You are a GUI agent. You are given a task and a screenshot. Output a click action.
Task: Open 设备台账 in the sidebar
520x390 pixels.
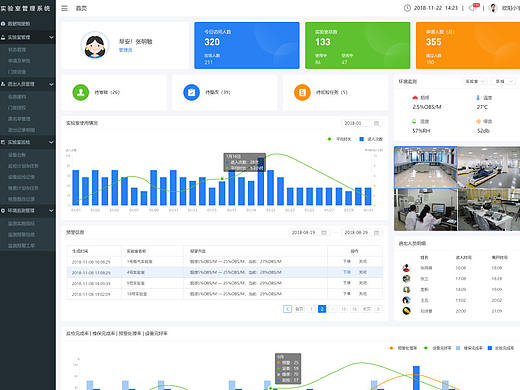pos(17,155)
